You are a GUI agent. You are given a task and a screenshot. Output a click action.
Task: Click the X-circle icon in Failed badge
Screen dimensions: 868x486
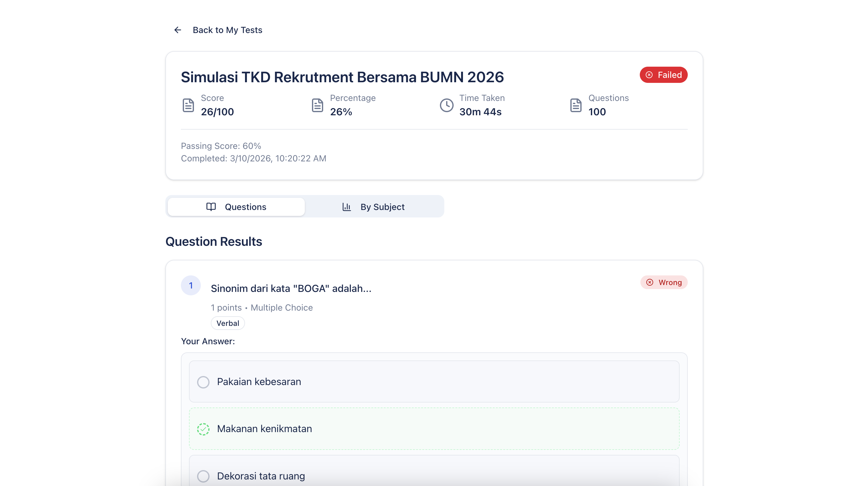[x=649, y=75]
